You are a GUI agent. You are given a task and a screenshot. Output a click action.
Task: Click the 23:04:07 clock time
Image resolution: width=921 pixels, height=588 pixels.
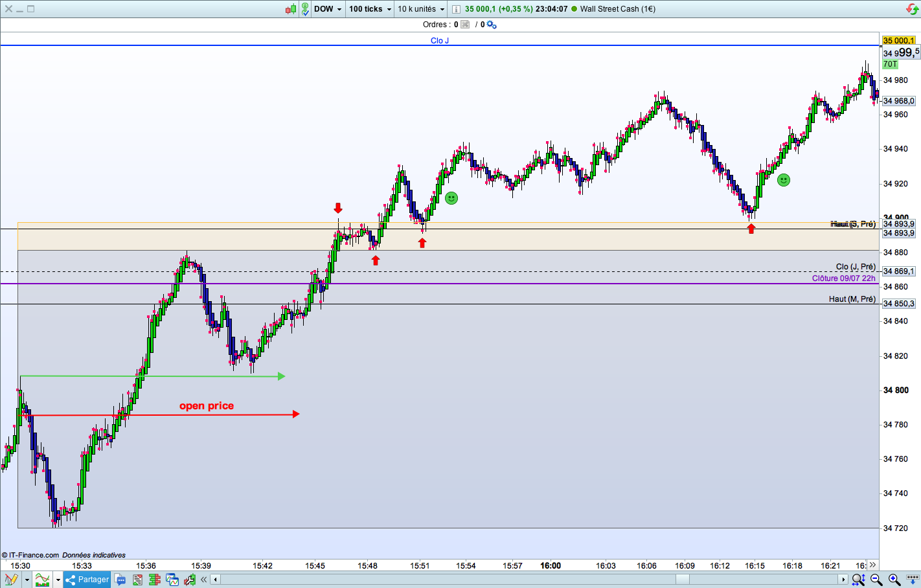[552, 9]
